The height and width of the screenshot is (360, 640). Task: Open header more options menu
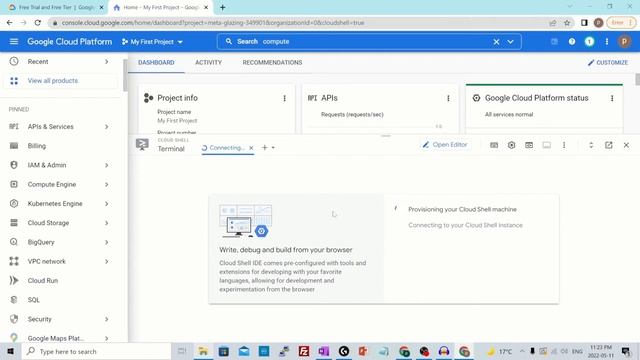point(607,42)
